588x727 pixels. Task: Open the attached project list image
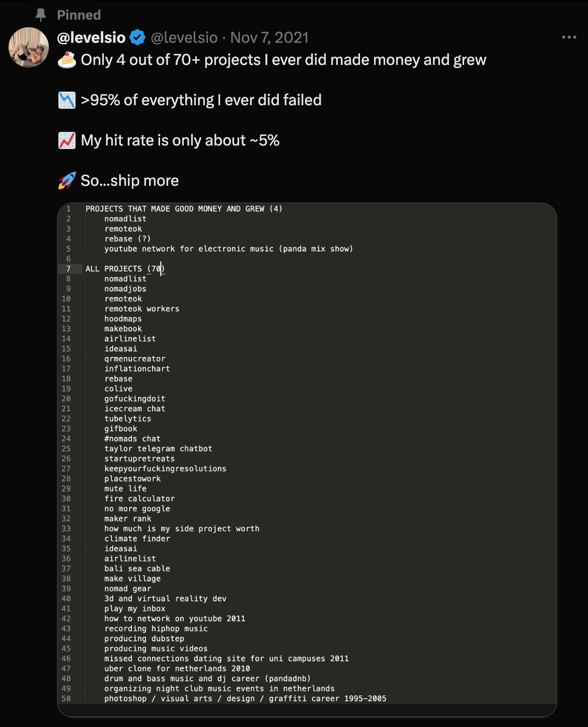pos(307,460)
